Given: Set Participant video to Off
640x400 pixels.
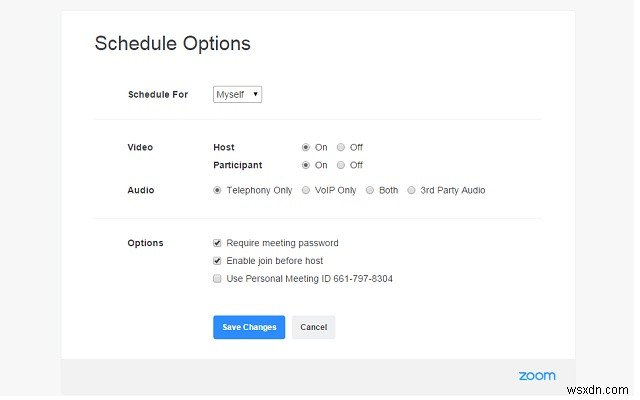Looking at the screenshot, I should point(341,165).
